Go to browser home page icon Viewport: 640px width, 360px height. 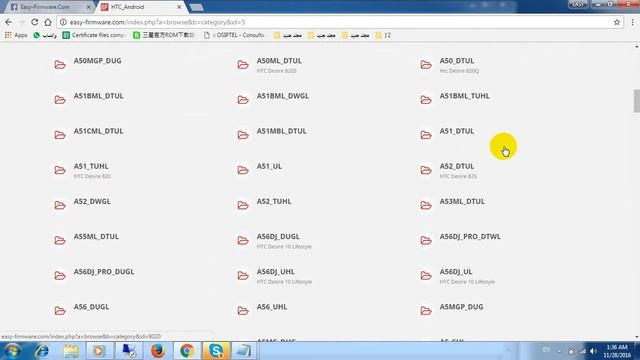pyautogui.click(x=48, y=22)
